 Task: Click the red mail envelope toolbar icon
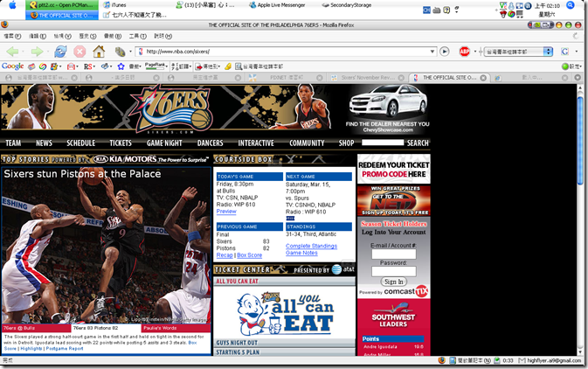(71, 66)
